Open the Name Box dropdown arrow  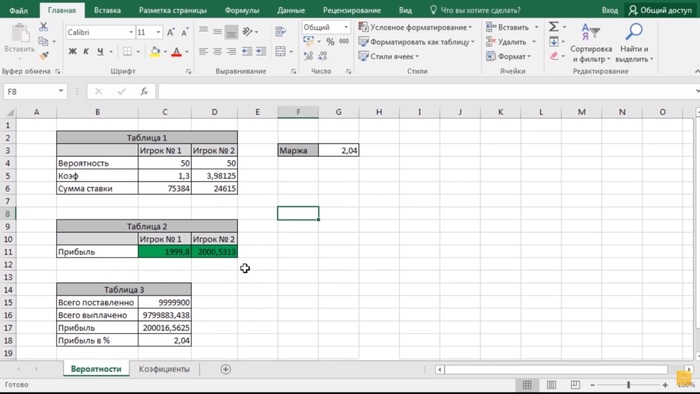(61, 91)
